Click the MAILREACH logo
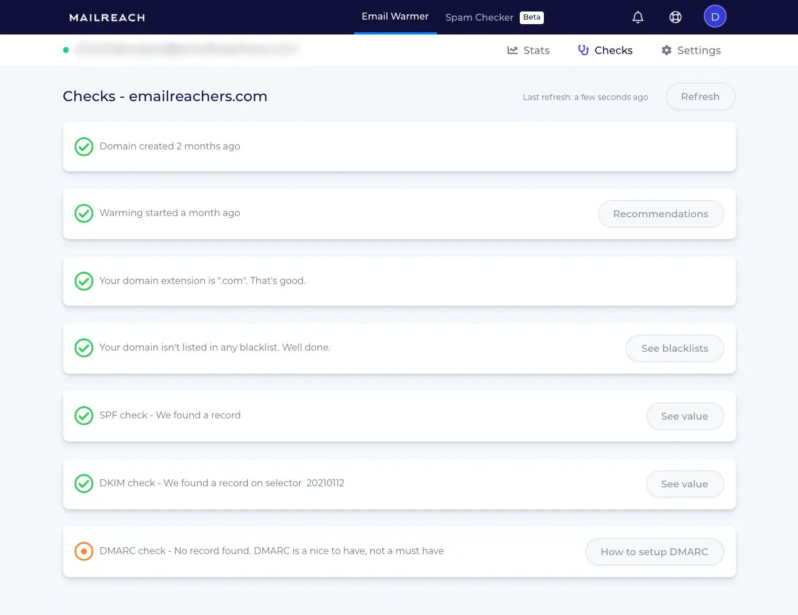 [x=107, y=18]
